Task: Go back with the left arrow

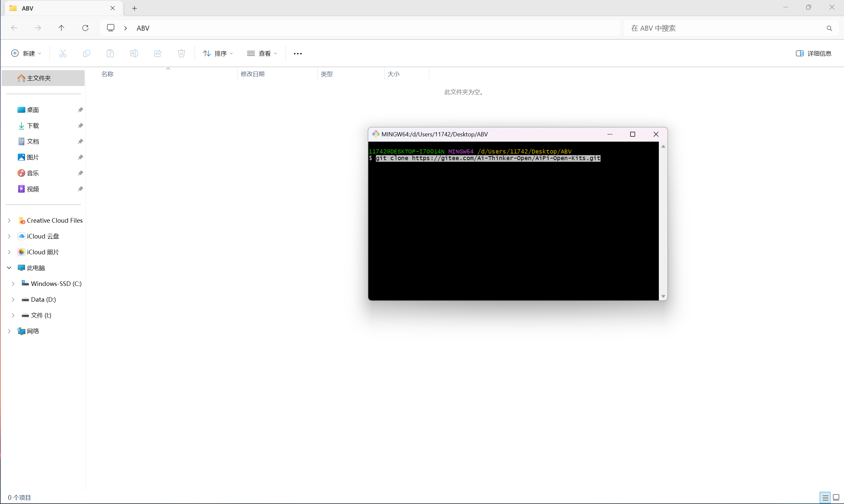Action: point(14,28)
